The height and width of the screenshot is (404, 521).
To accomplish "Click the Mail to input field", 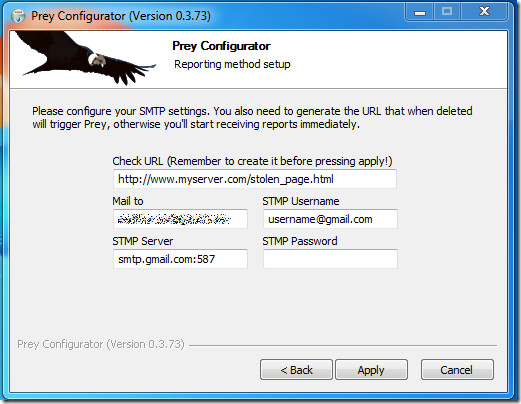I will [180, 219].
